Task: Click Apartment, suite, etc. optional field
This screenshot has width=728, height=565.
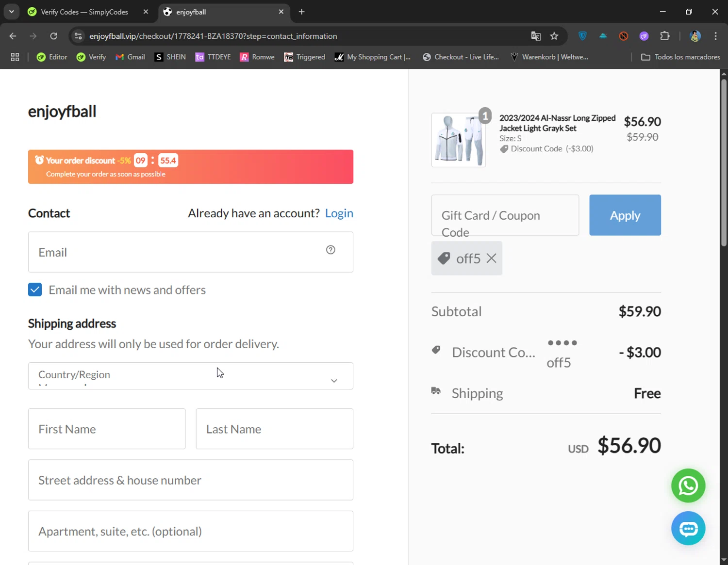Action: (191, 531)
